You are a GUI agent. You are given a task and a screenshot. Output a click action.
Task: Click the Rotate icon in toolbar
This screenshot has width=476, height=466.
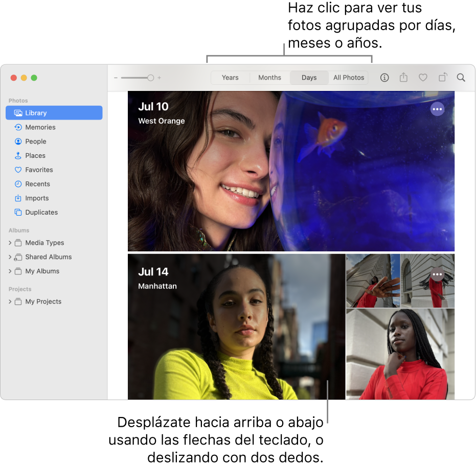[442, 78]
